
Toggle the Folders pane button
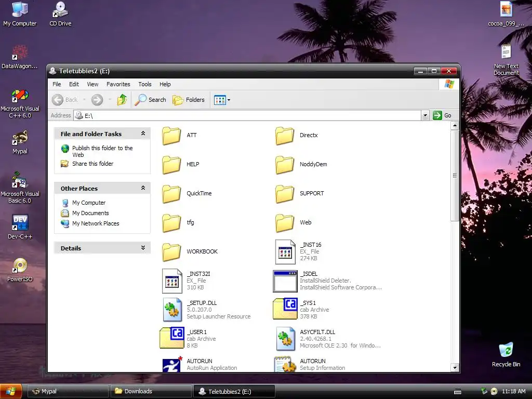tap(189, 100)
